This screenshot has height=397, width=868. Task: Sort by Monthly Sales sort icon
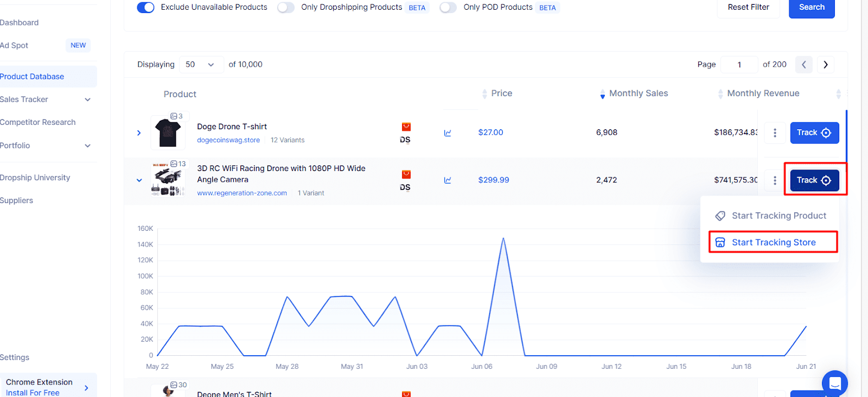tap(602, 94)
